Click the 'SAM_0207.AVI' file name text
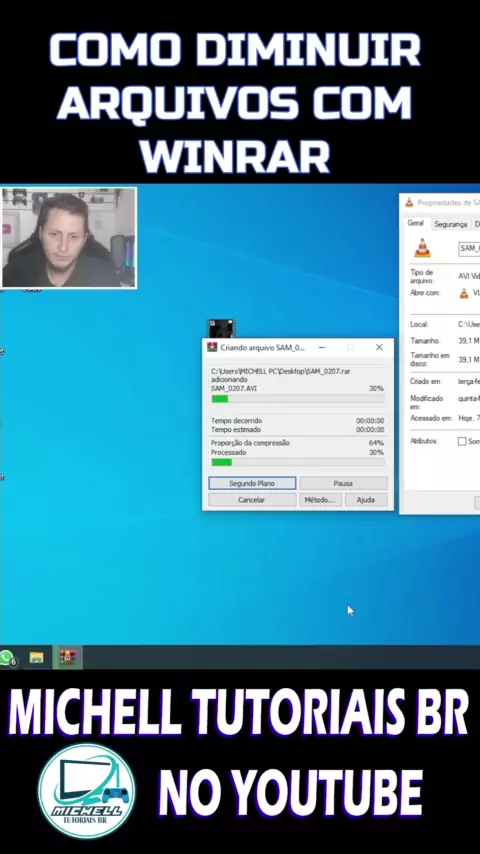 [234, 388]
